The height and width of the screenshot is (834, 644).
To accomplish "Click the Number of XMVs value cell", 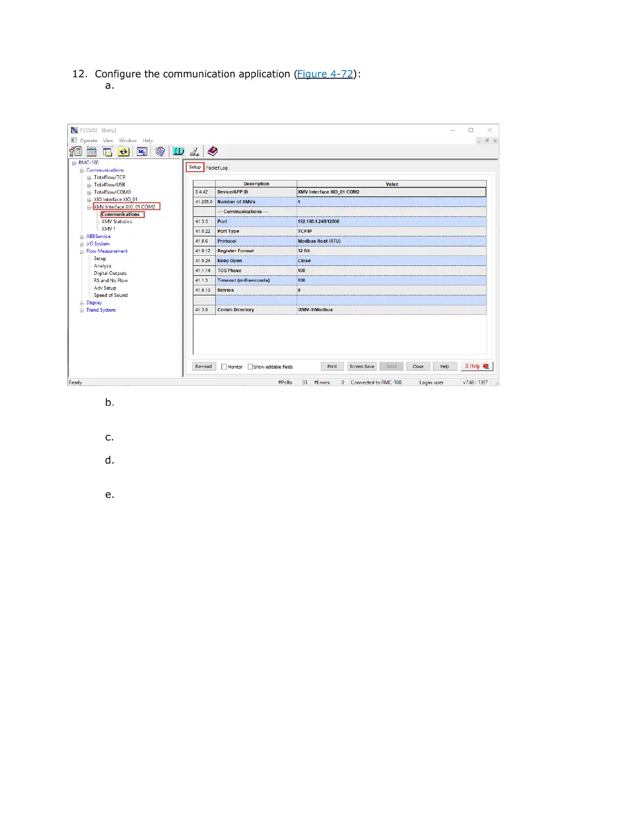I will point(391,202).
